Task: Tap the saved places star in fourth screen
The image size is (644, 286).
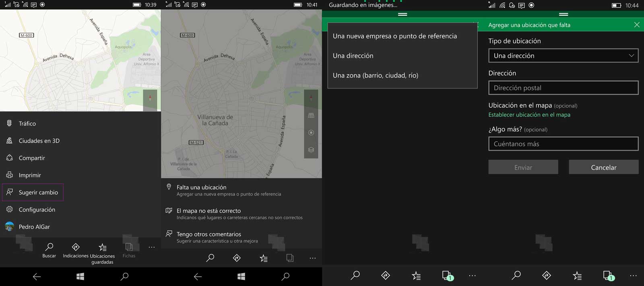Action: [578, 276]
